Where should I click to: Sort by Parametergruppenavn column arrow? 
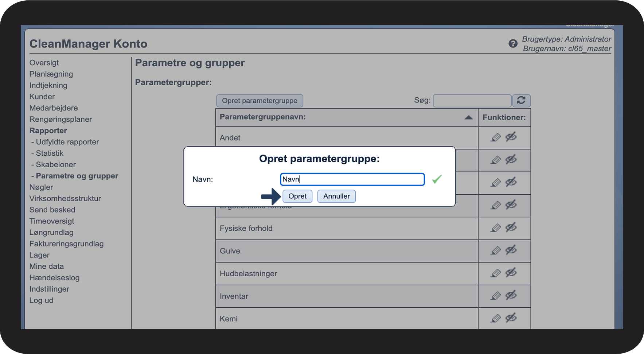pyautogui.click(x=468, y=117)
